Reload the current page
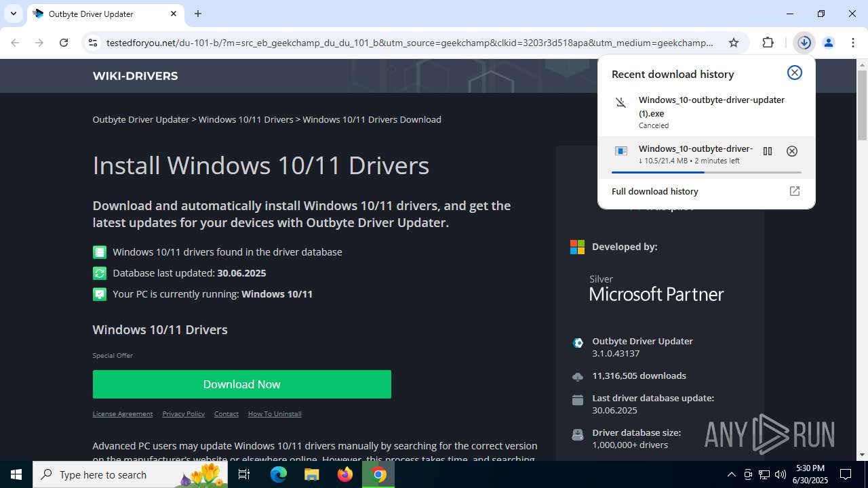 (64, 43)
